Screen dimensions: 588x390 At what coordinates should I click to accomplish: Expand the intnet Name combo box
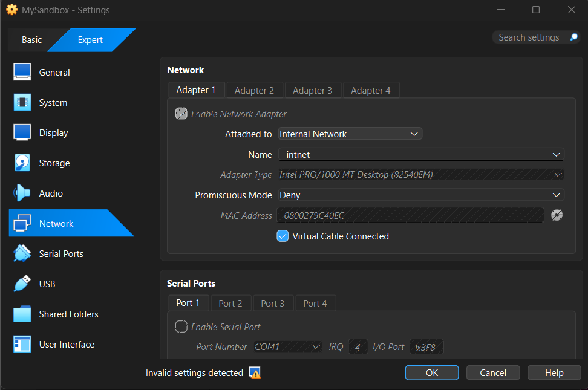[x=421, y=155]
